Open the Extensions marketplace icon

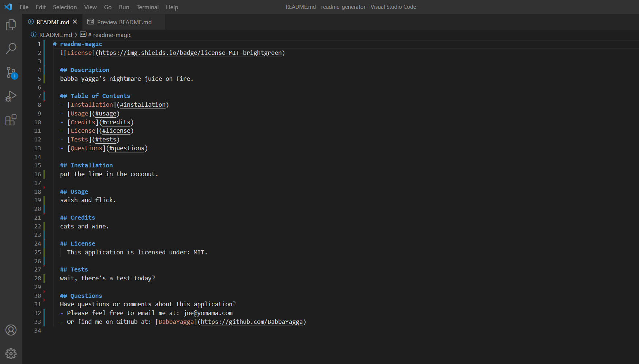coord(11,120)
